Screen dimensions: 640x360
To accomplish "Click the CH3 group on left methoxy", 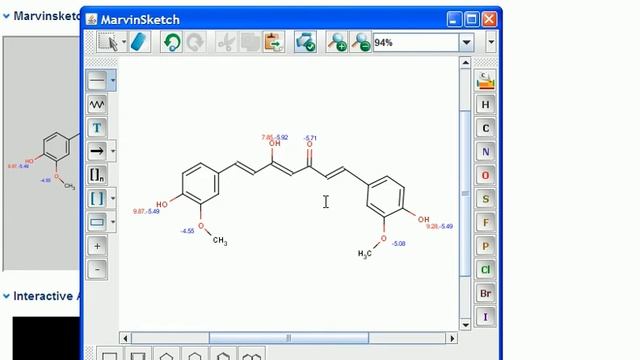I will pyautogui.click(x=220, y=241).
